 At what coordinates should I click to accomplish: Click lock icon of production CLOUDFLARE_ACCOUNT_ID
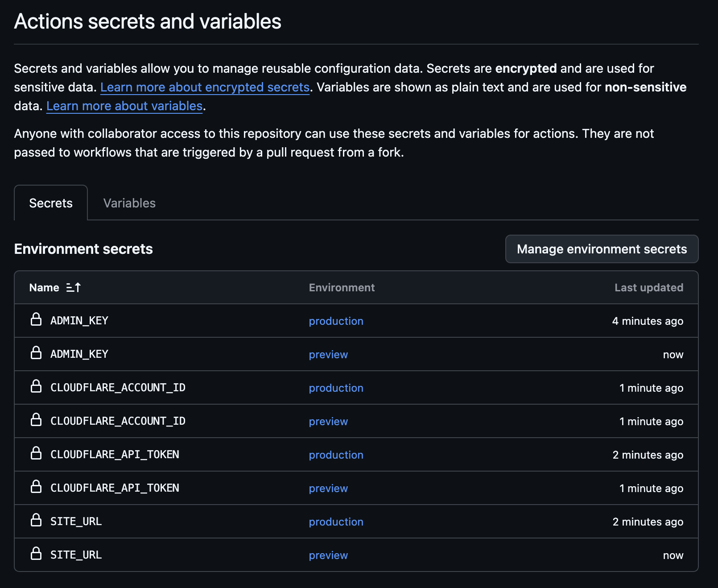pos(36,386)
